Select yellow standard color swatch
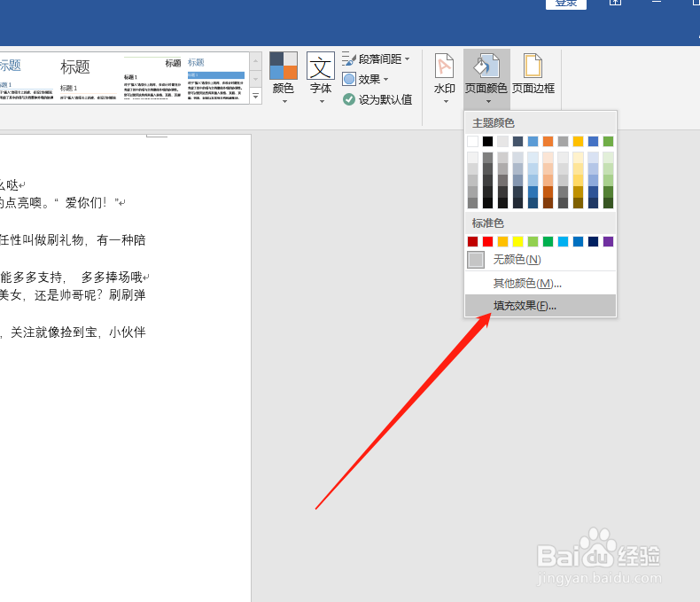 (517, 242)
